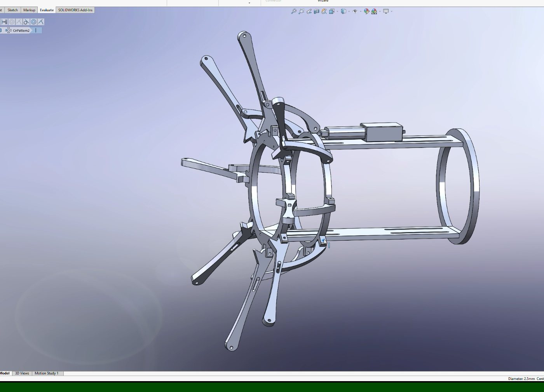Screen dimensions: 544x392
Task: Click the CirPattern2 breadcrumb item
Action: pos(18,30)
